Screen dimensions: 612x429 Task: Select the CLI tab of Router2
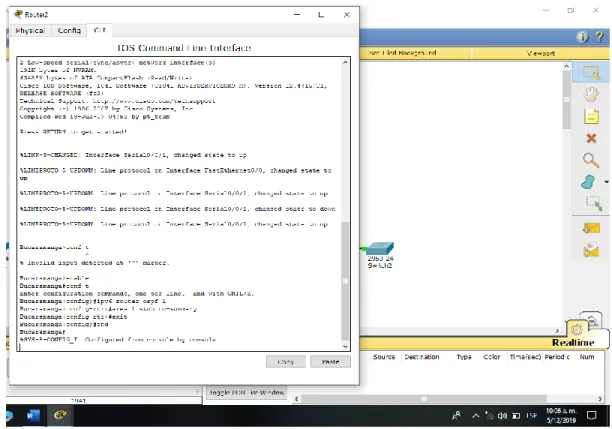click(x=100, y=30)
